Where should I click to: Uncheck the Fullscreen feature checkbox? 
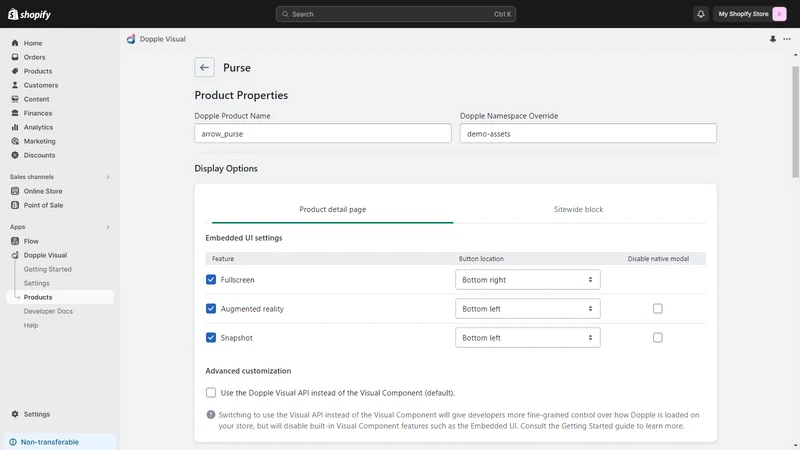tap(211, 280)
